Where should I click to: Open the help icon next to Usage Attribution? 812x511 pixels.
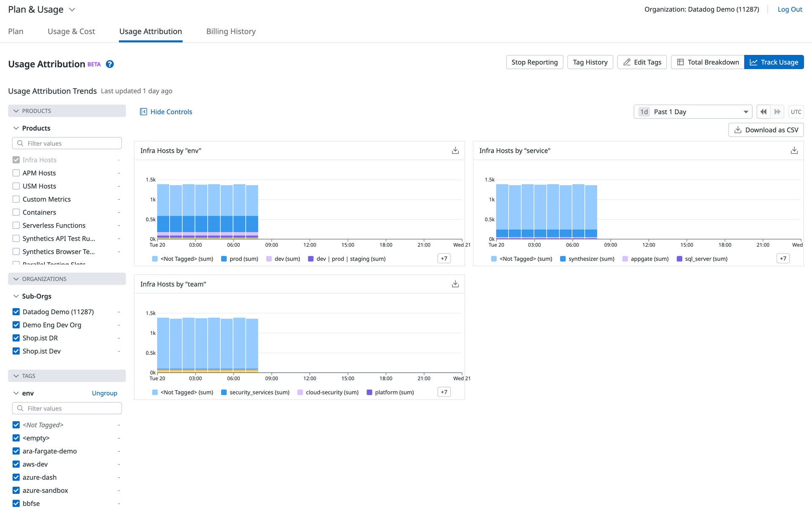click(x=110, y=64)
